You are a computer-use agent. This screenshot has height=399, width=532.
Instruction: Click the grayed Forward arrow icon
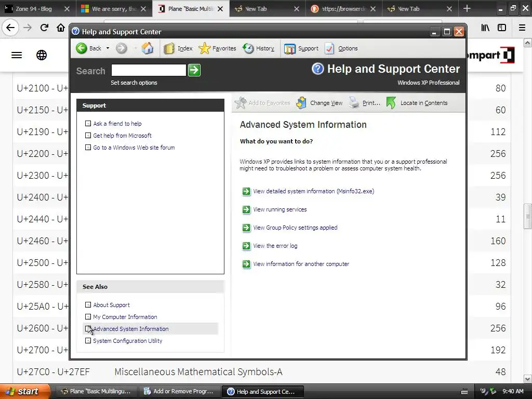click(x=121, y=48)
